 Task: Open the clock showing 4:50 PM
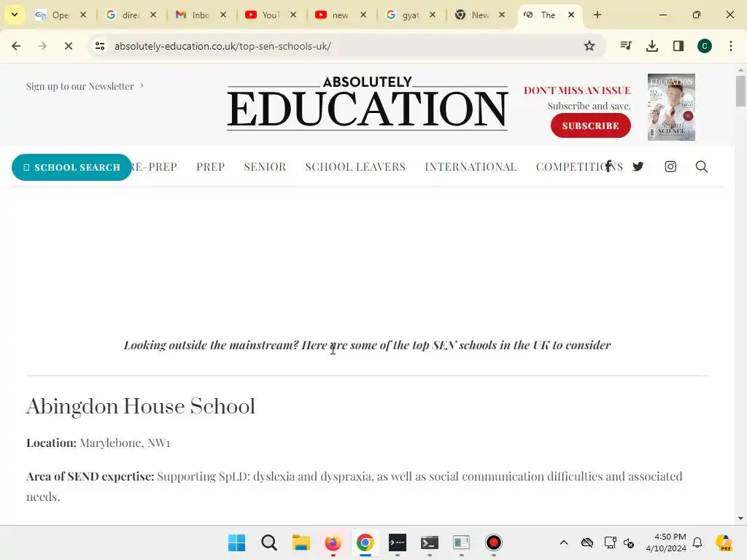pos(666,542)
